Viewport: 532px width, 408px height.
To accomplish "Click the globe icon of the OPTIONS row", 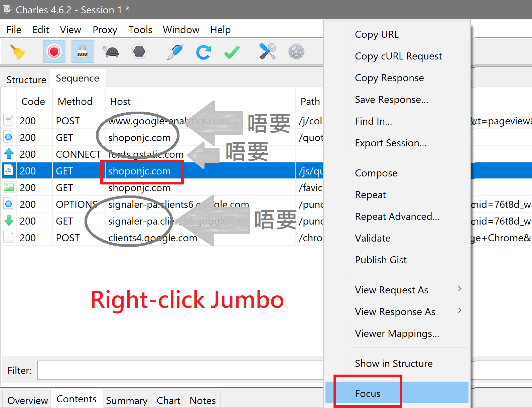I will pos(8,204).
